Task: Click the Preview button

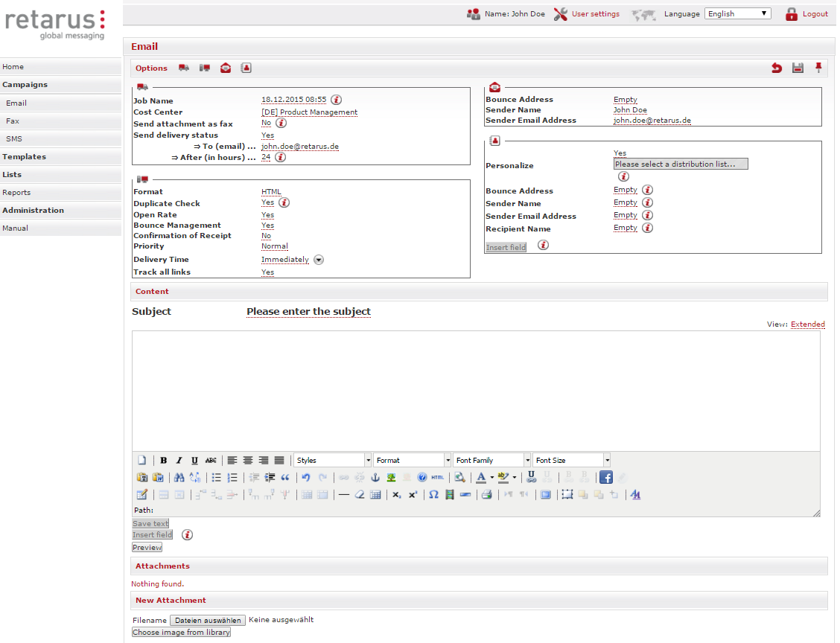Action: pos(147,548)
